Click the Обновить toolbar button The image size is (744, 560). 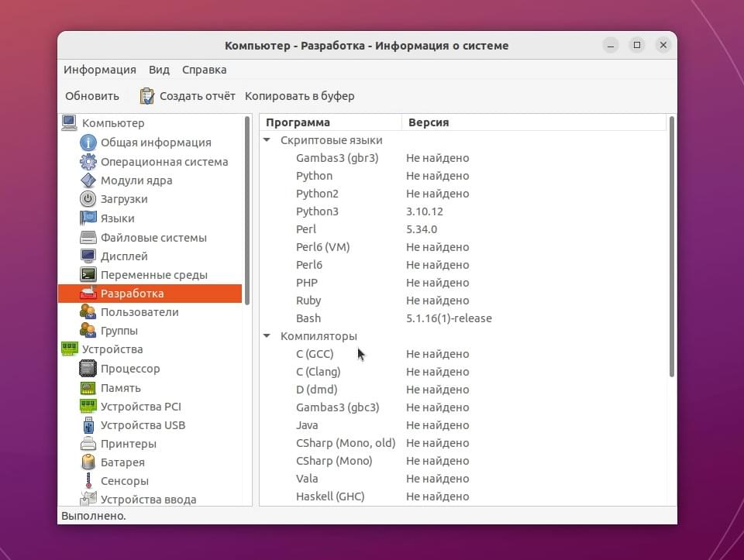92,96
